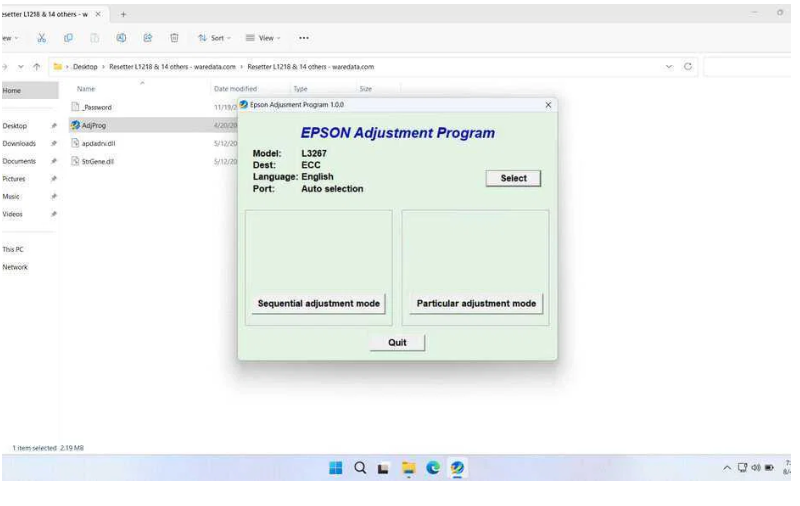Click Desktop in the address breadcrumb
Screen dimensions: 800x506
click(x=85, y=67)
